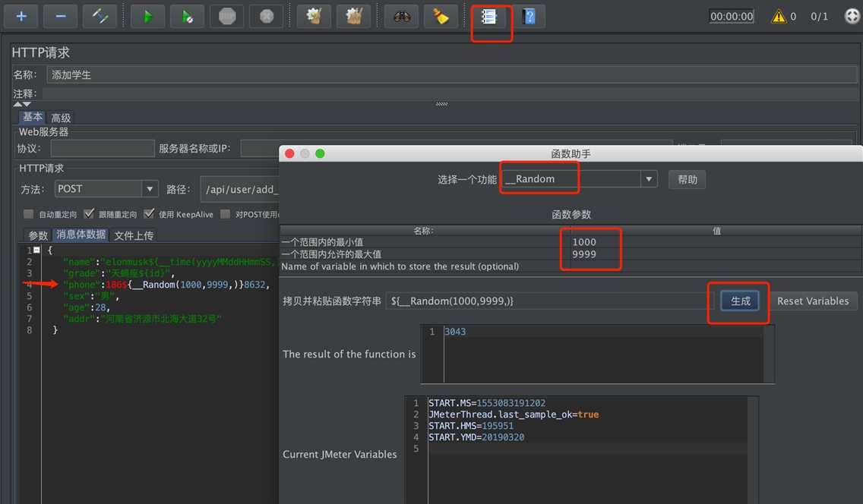Click the Toggle toolbar icon
Viewport: 863px width, 504px height.
100,17
